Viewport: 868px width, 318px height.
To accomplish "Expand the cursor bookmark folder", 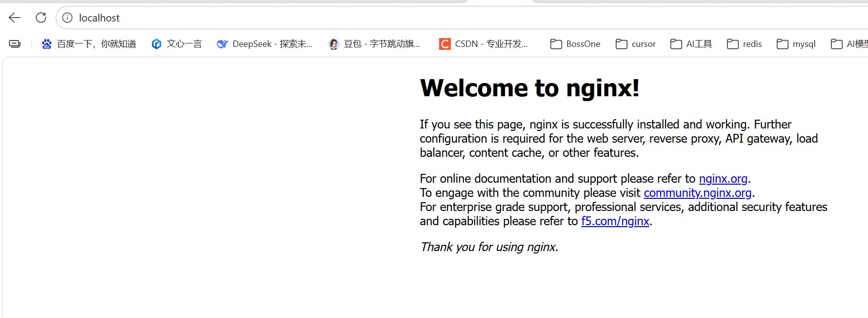I will pyautogui.click(x=636, y=44).
